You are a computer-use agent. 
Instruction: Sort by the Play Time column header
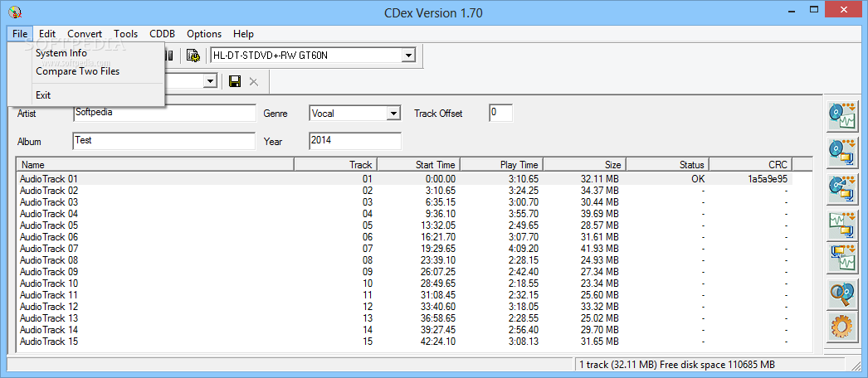click(501, 164)
